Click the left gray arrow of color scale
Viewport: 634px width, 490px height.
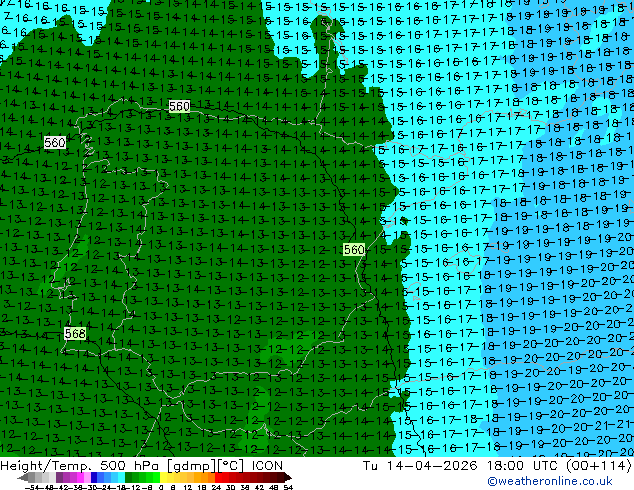(23, 477)
